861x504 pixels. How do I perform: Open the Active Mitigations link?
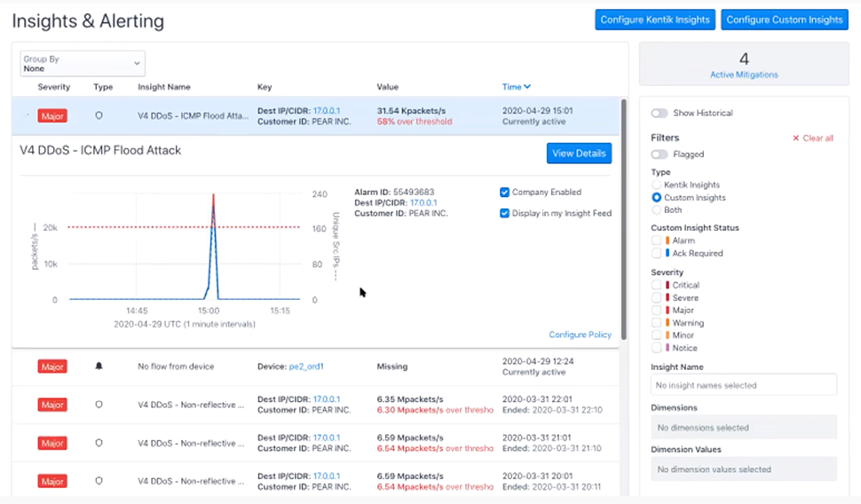click(x=744, y=75)
